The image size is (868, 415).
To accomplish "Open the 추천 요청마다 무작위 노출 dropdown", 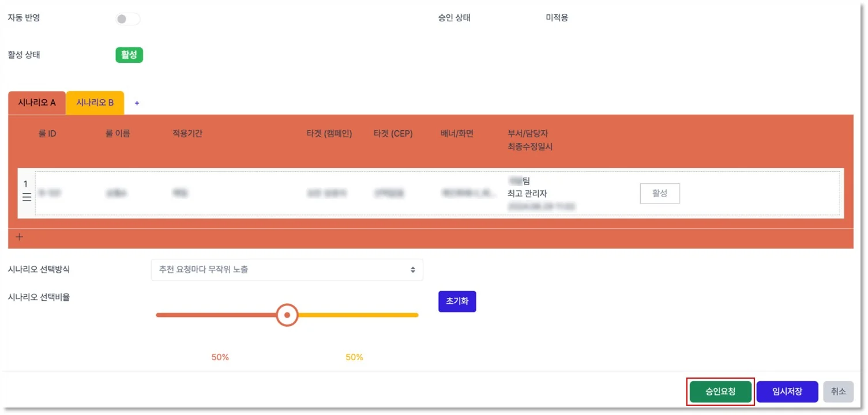I will click(287, 270).
